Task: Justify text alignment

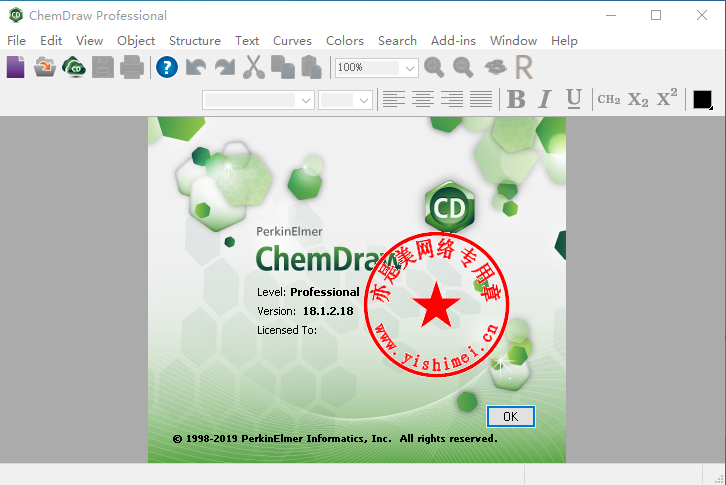Action: click(x=481, y=99)
